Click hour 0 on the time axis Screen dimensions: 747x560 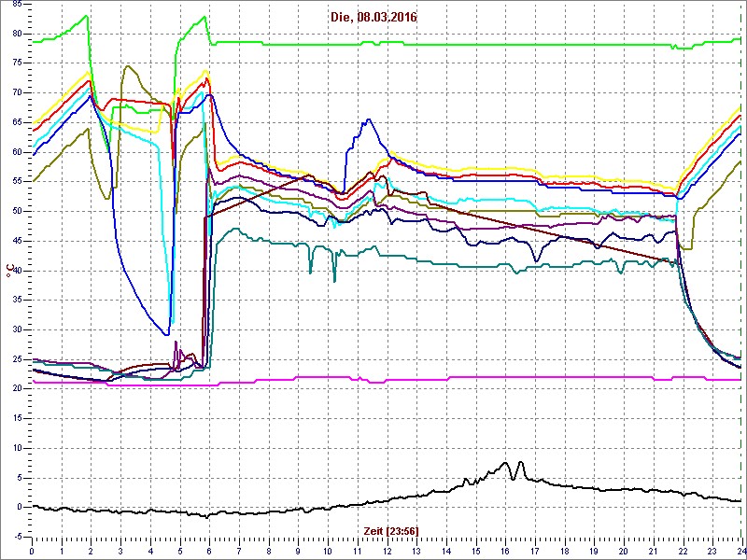click(32, 551)
